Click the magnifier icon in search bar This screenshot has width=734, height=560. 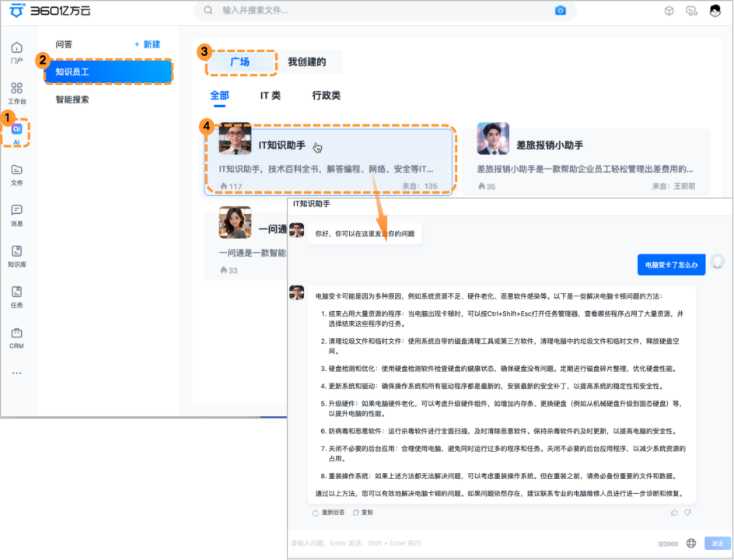(208, 10)
